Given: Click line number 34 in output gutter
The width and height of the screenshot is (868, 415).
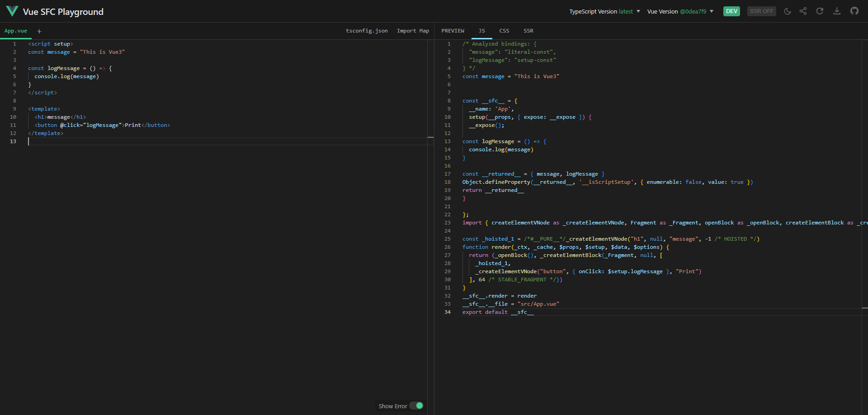Looking at the screenshot, I should (x=448, y=312).
